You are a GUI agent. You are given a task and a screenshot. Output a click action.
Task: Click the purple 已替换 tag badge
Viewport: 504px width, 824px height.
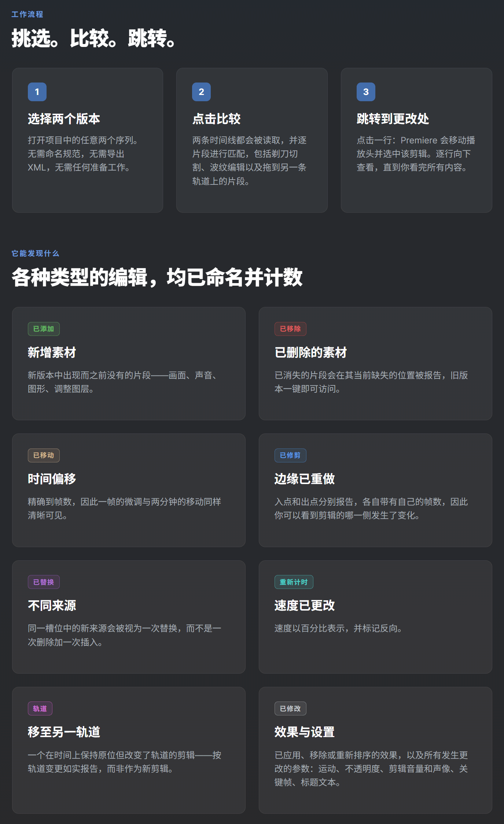tap(44, 582)
